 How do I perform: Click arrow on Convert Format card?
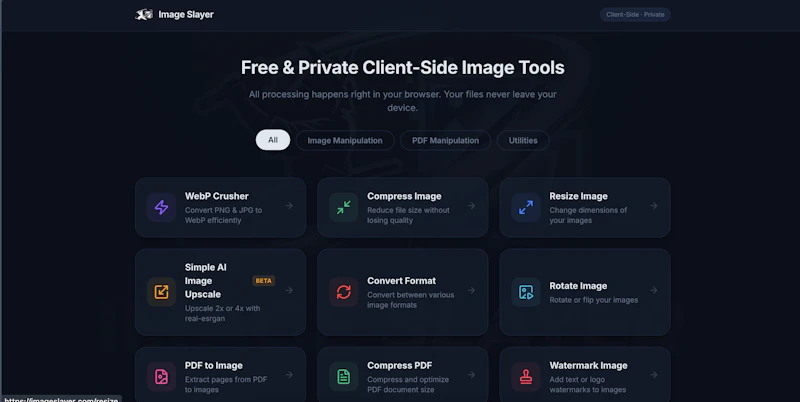[471, 290]
